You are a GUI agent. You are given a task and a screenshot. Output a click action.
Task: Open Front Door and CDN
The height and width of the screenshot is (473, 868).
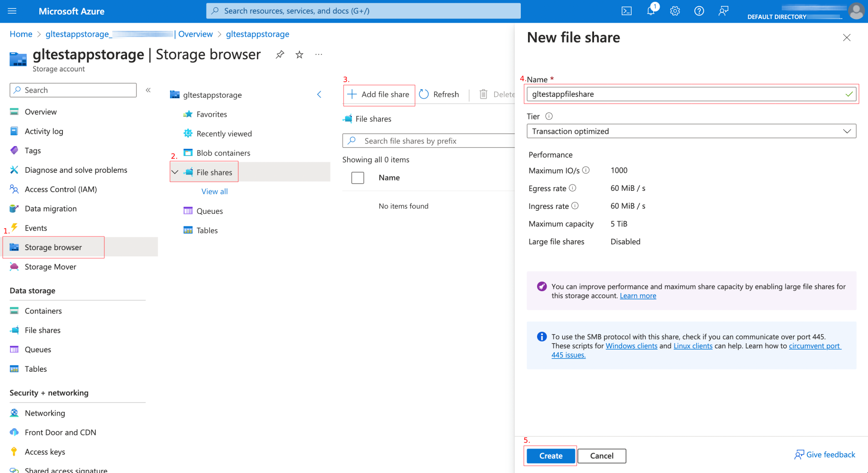[x=60, y=433]
